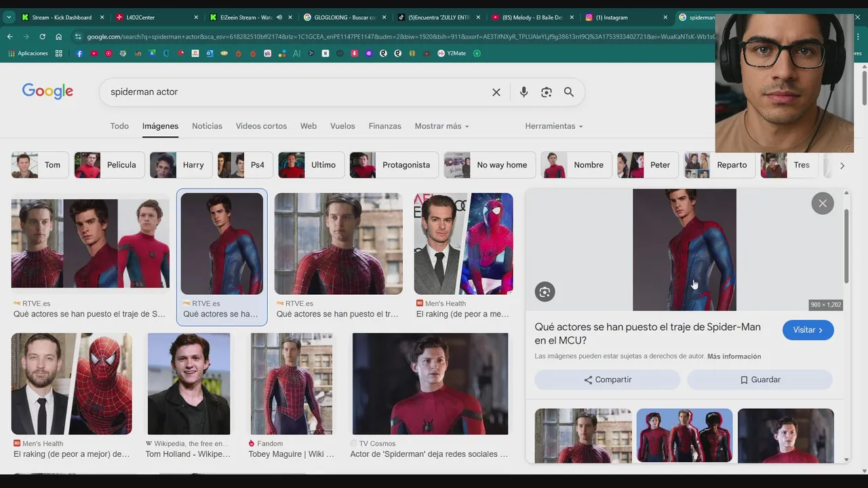The width and height of the screenshot is (868, 488).
Task: Click the preview panel vertical scrollbar
Action: (x=846, y=247)
